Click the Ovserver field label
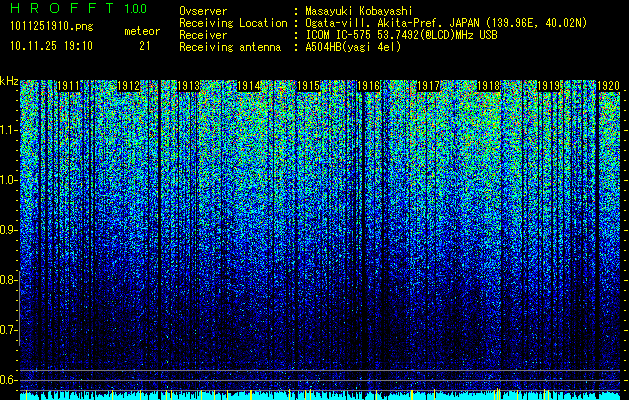This screenshot has width=629, height=400. [203, 11]
